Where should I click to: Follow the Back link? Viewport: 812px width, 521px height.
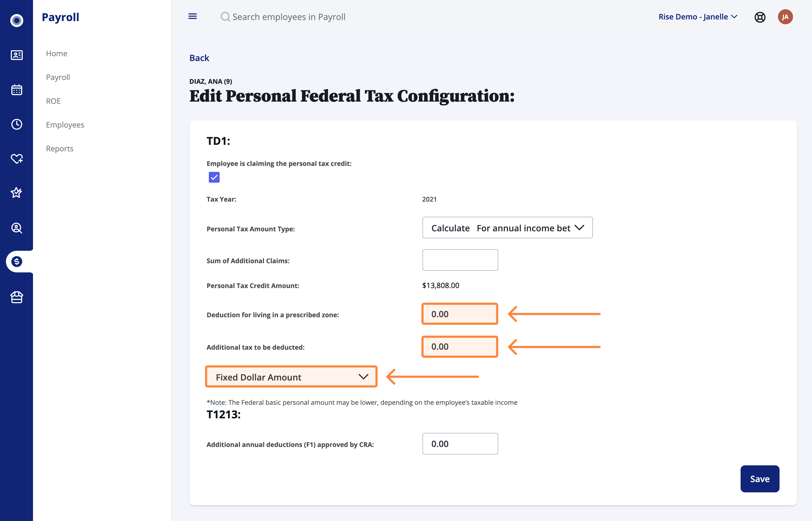199,58
